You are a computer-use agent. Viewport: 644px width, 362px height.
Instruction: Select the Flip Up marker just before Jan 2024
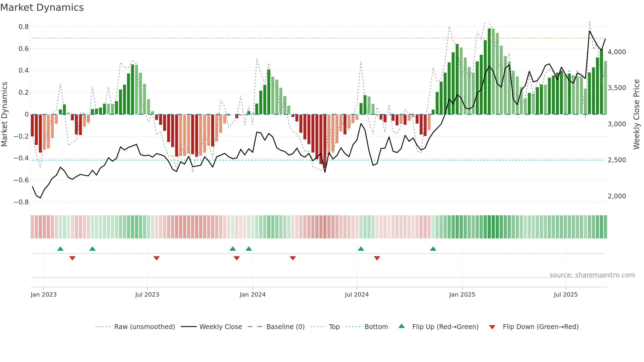click(x=249, y=249)
